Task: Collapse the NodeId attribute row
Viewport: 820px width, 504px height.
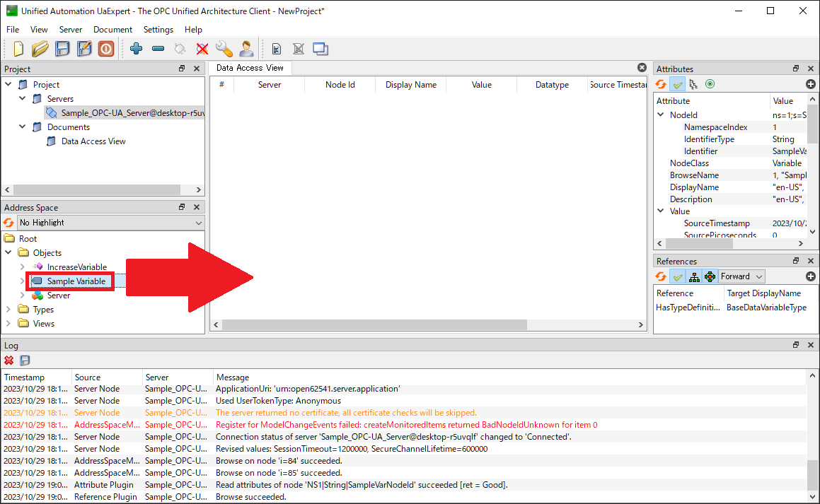Action: coord(661,115)
